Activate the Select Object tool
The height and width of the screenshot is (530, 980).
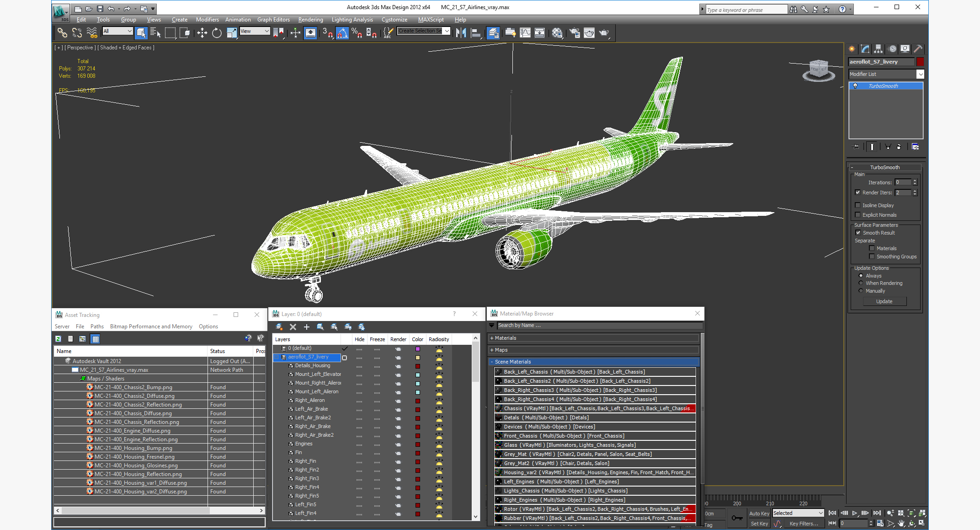(x=141, y=32)
